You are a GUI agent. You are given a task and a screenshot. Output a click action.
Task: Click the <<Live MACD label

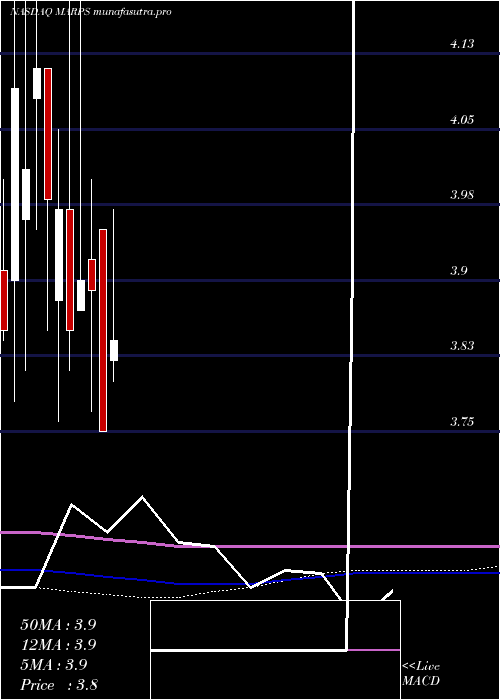(x=421, y=674)
